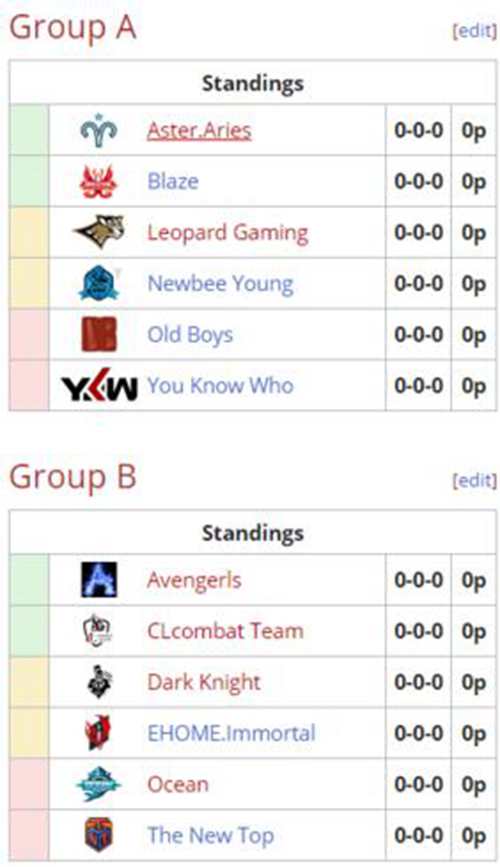
Task: Open the Aster.Aries team page link
Action: click(199, 130)
